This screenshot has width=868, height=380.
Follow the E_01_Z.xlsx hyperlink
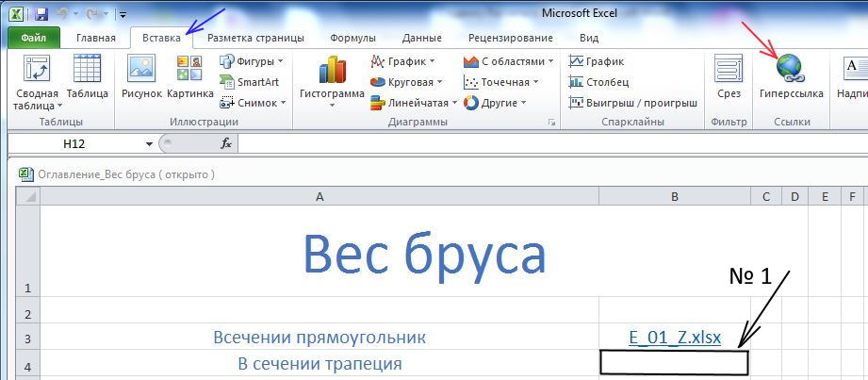point(674,338)
